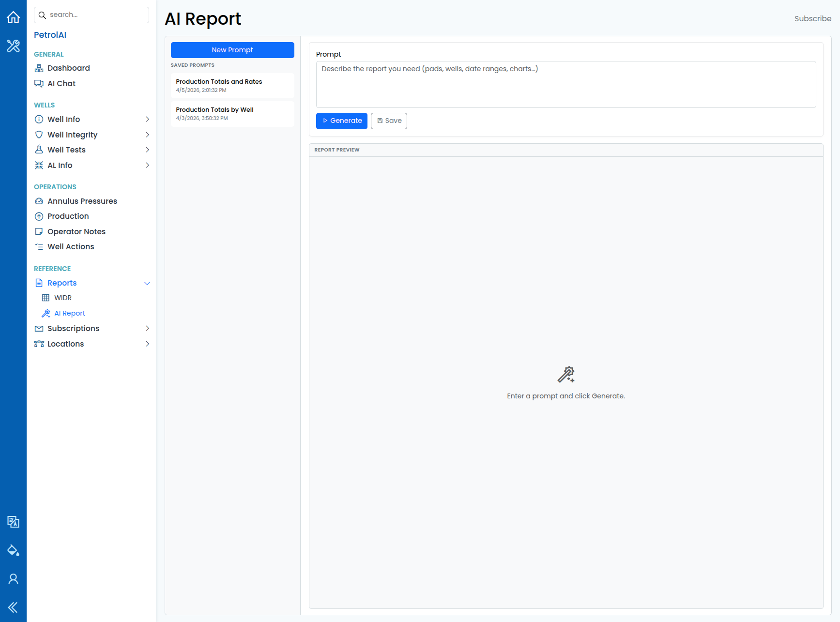The height and width of the screenshot is (622, 840).
Task: Expand the Subscriptions chevron
Action: [147, 329]
